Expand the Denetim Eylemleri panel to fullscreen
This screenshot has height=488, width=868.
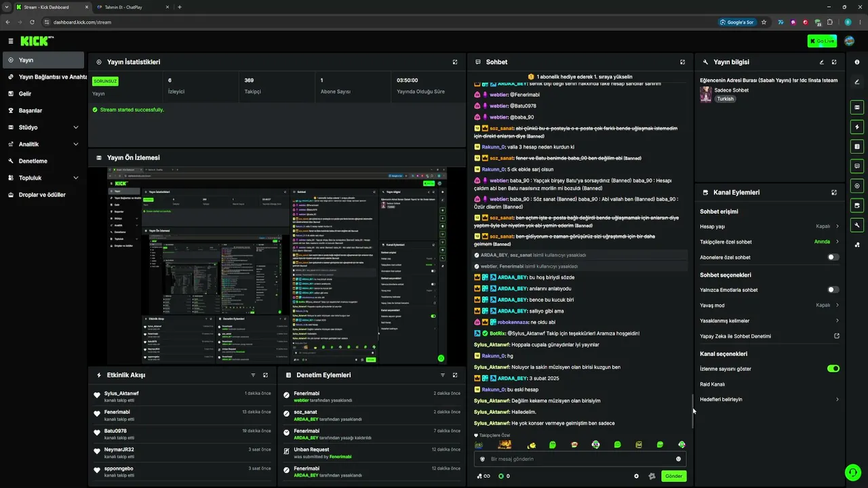(455, 375)
